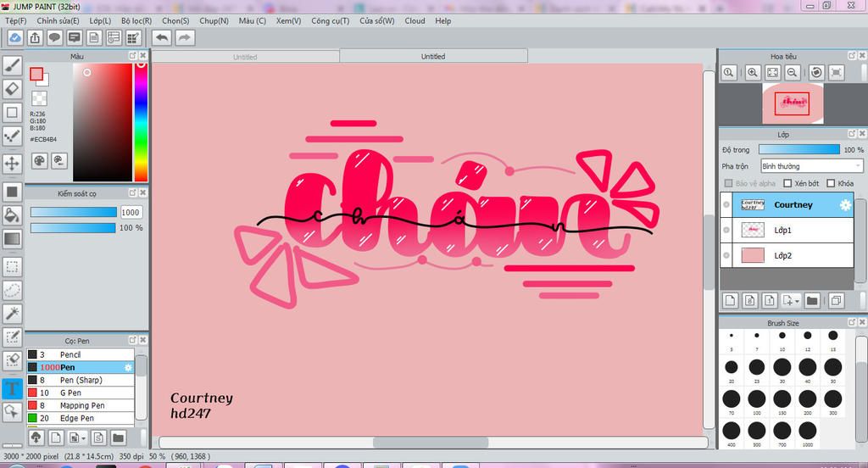Toggle visibility of Lớp1 layer
The image size is (868, 468).
pyautogui.click(x=726, y=230)
